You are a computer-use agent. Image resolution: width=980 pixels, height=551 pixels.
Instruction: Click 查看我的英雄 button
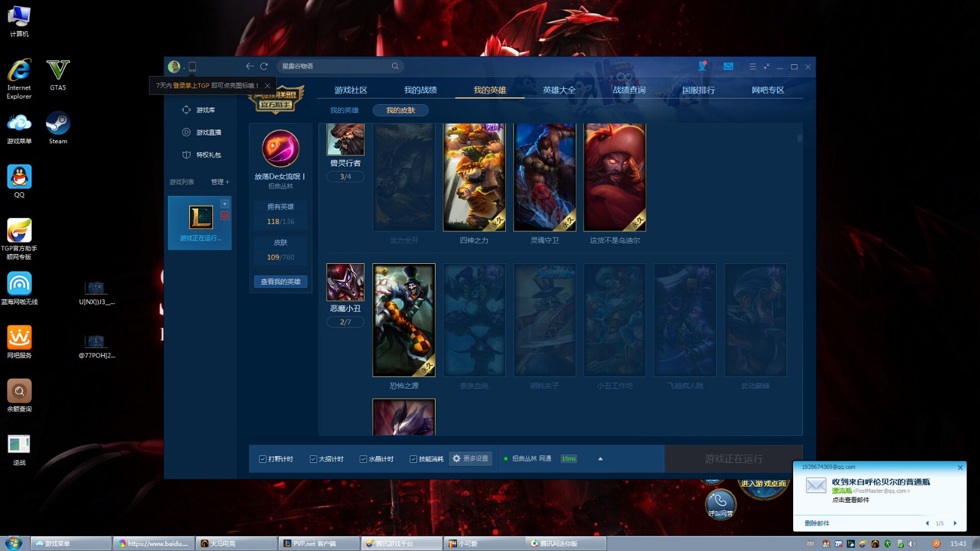click(x=281, y=282)
